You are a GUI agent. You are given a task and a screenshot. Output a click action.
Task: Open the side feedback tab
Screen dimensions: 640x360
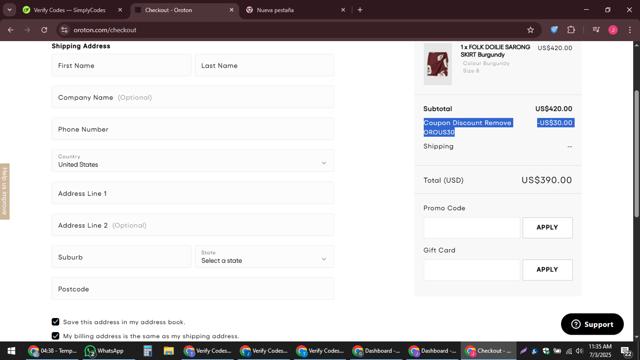pos(4,191)
